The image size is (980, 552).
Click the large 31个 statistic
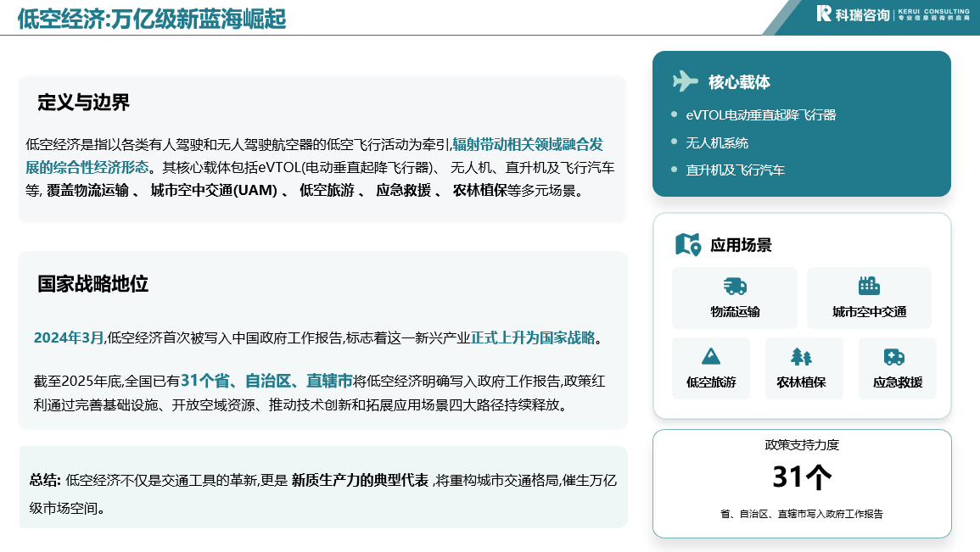click(x=802, y=477)
